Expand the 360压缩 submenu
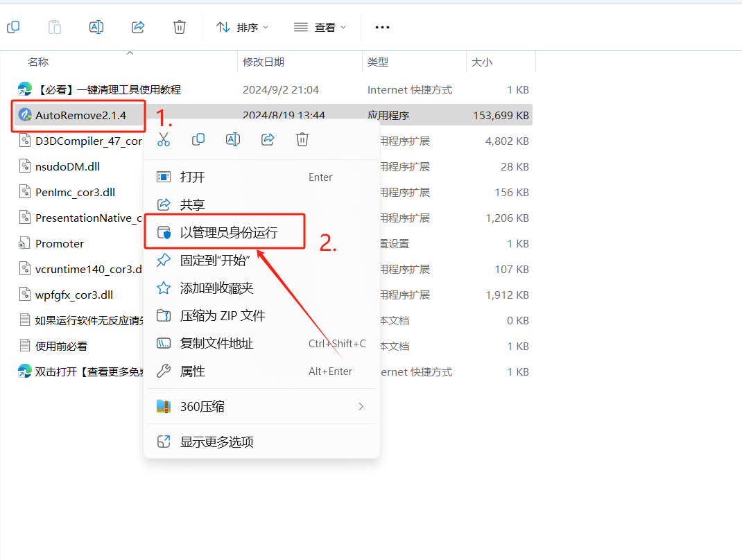 [x=261, y=407]
